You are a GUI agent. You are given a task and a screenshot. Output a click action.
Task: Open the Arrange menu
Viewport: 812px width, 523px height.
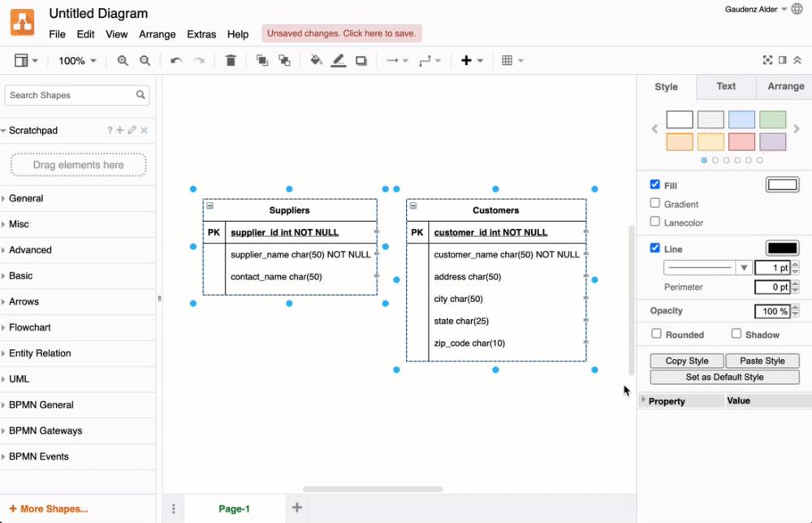[158, 34]
